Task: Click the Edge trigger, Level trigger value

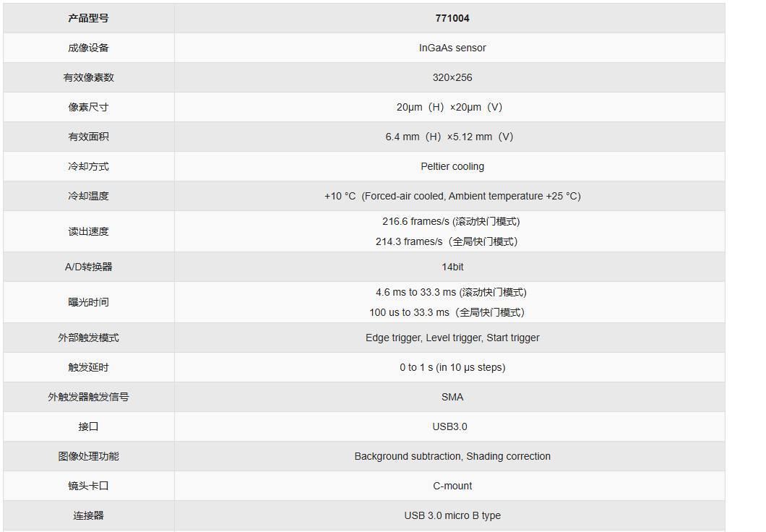Action: point(452,338)
